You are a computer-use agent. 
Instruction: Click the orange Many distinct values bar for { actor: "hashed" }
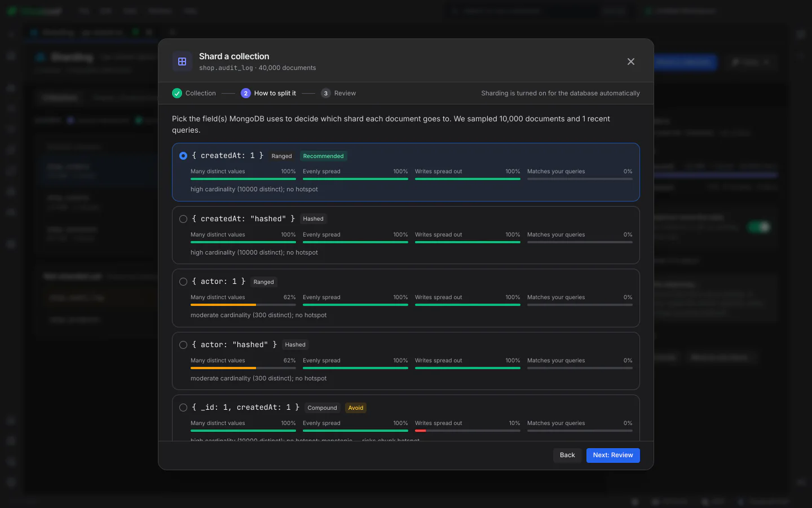pos(243,368)
